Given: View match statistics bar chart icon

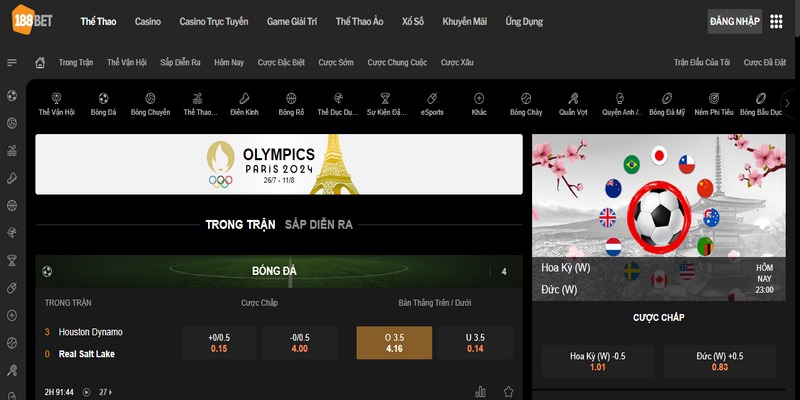Looking at the screenshot, I should click(480, 391).
